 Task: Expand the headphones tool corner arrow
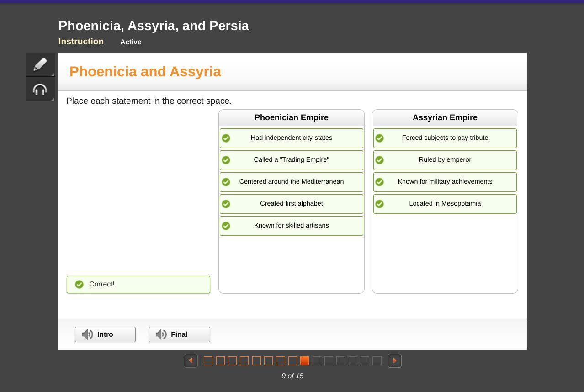(x=53, y=99)
